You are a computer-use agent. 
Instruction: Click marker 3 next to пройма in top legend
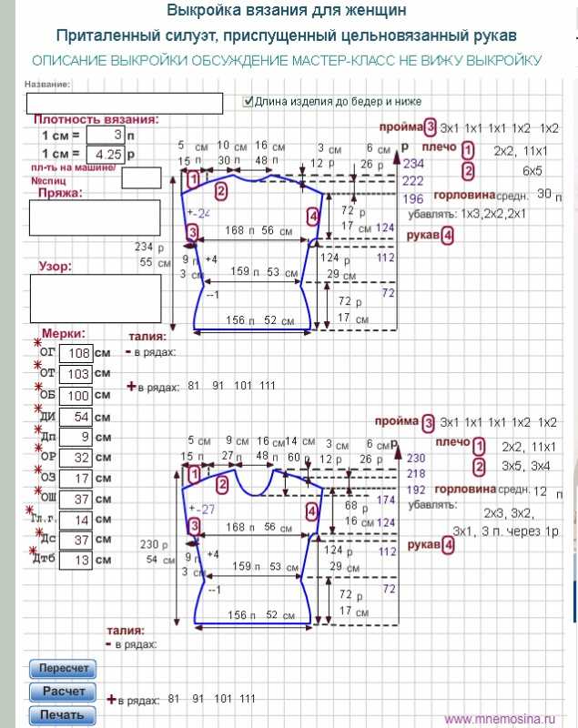[x=430, y=127]
